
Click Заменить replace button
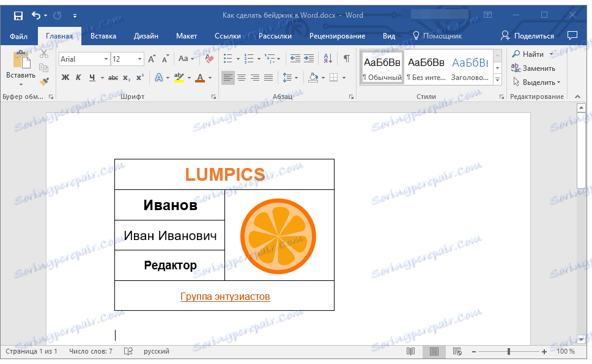click(533, 68)
